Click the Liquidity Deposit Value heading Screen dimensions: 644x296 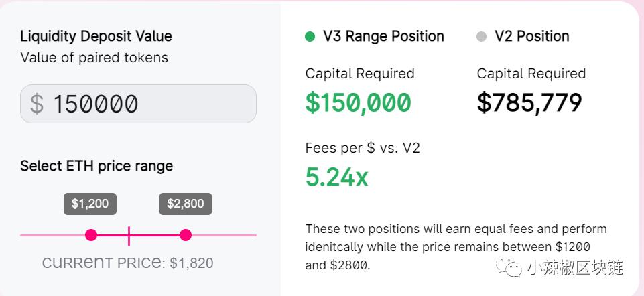coord(96,36)
